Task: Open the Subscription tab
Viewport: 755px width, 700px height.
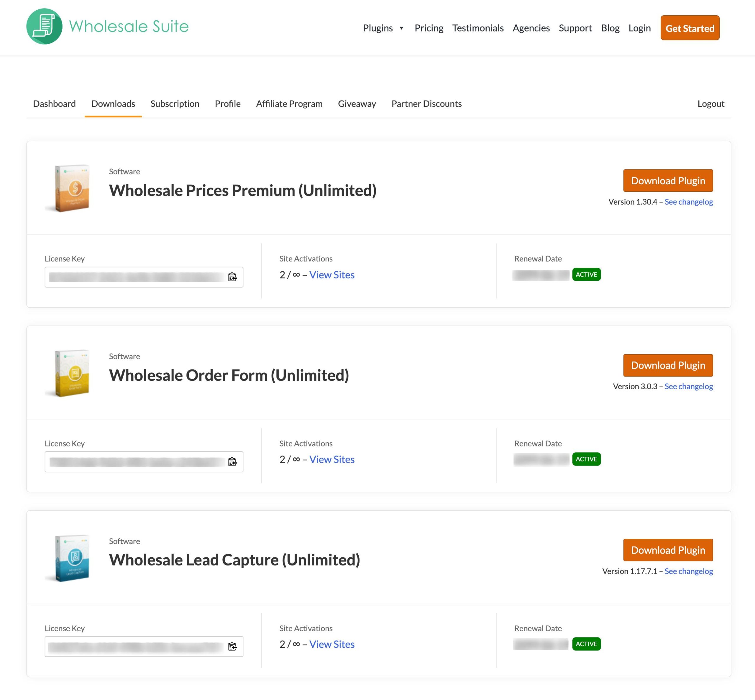Action: [175, 104]
